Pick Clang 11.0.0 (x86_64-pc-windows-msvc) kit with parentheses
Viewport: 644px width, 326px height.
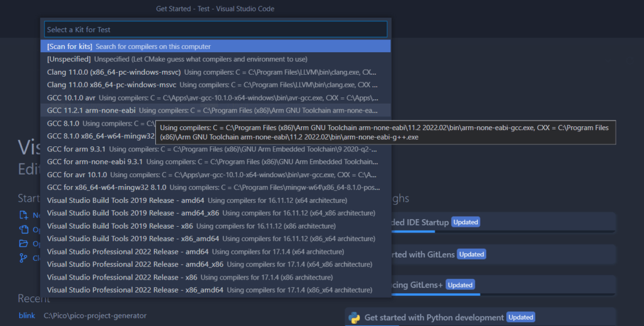point(215,72)
